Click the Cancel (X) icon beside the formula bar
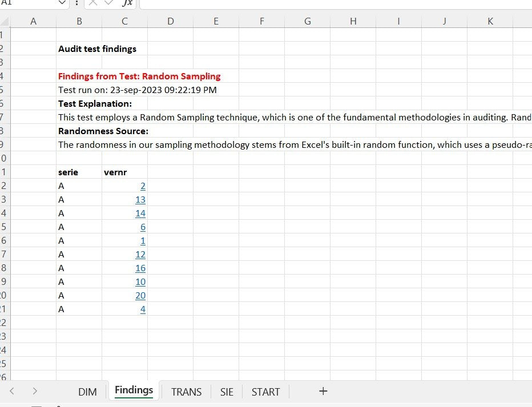The height and width of the screenshot is (407, 532). pyautogui.click(x=92, y=4)
